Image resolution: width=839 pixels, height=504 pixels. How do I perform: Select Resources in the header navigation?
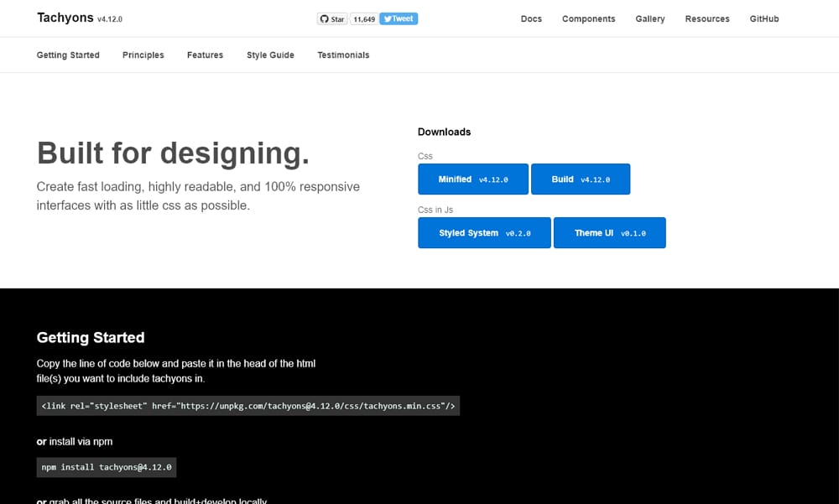[706, 18]
